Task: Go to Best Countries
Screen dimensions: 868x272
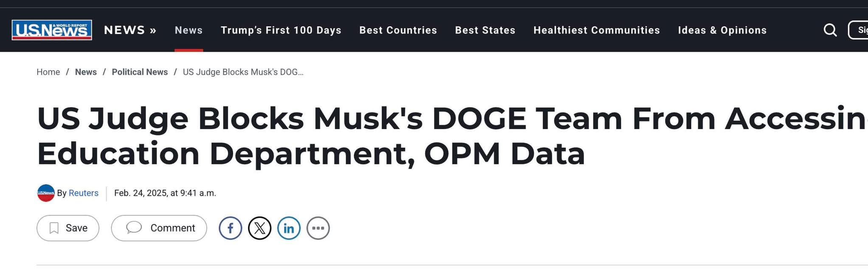Action: pyautogui.click(x=398, y=30)
